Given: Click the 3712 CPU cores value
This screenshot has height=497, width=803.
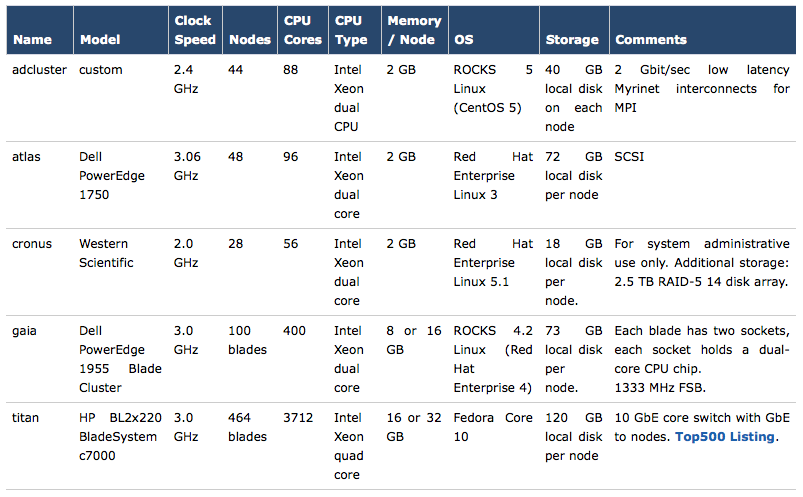Looking at the screenshot, I should pos(298,418).
